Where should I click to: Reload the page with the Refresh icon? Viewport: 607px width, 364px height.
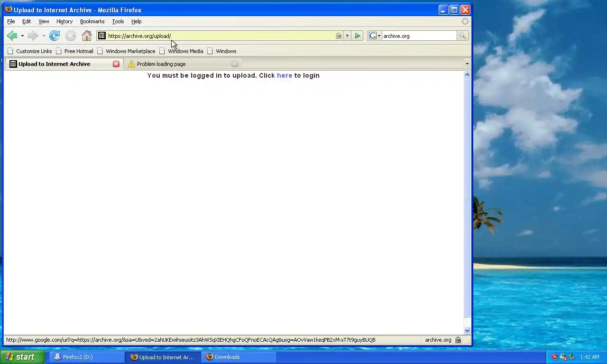55,36
